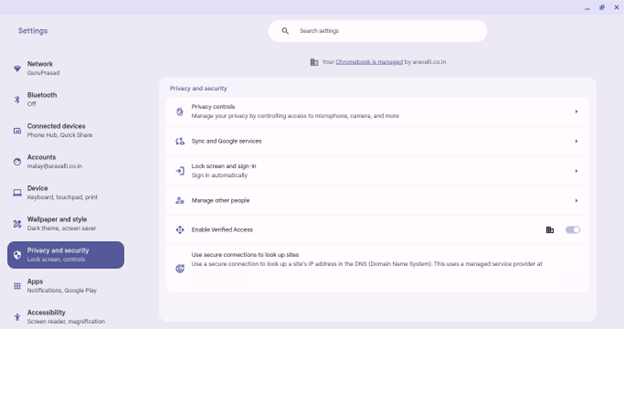This screenshot has width=624, height=403.
Task: Open Lock screen and sign-in arrow
Action: click(x=576, y=171)
